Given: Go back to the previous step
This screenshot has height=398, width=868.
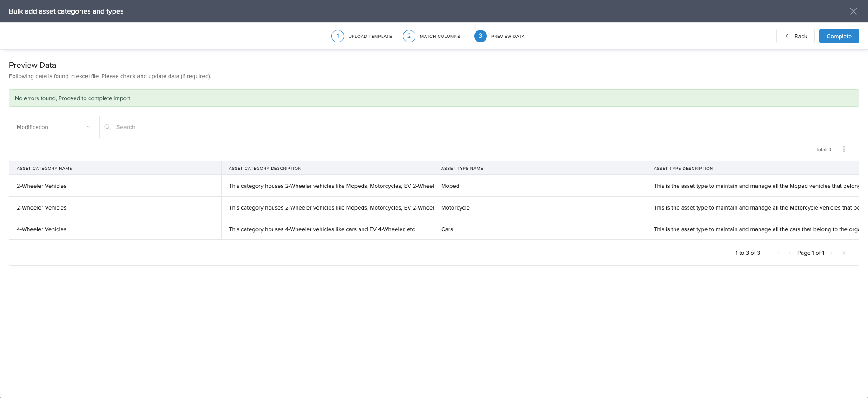Looking at the screenshot, I should tap(795, 36).
